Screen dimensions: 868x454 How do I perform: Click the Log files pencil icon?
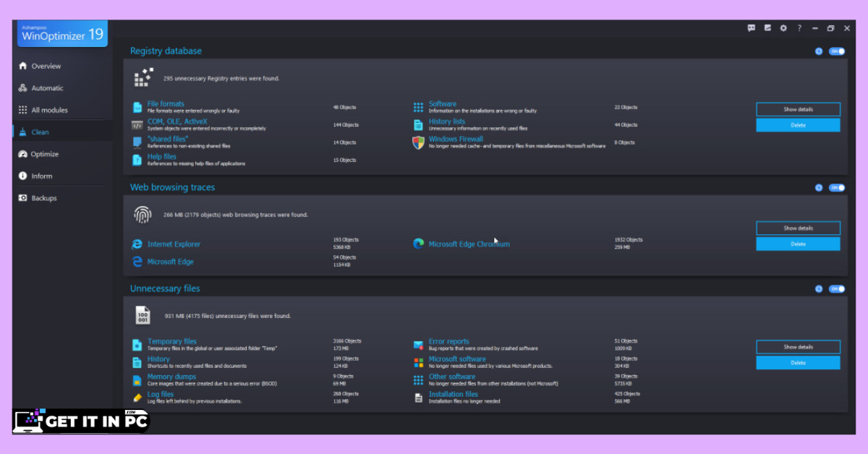(x=137, y=398)
